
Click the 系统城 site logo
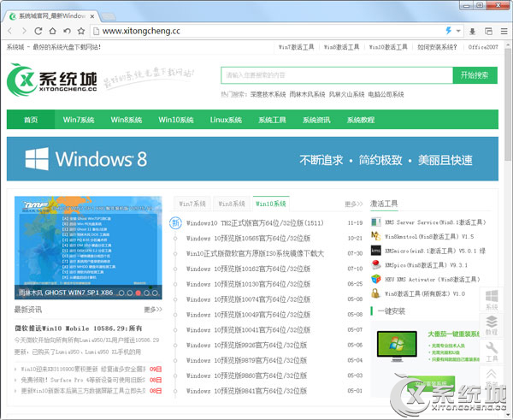click(x=51, y=80)
